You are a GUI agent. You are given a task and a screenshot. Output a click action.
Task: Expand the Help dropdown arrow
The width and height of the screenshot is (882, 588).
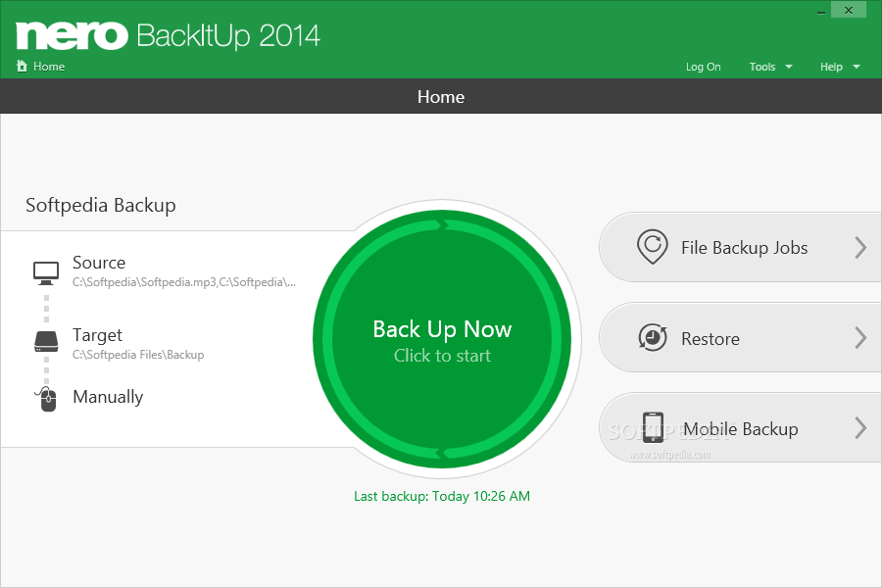tap(857, 67)
